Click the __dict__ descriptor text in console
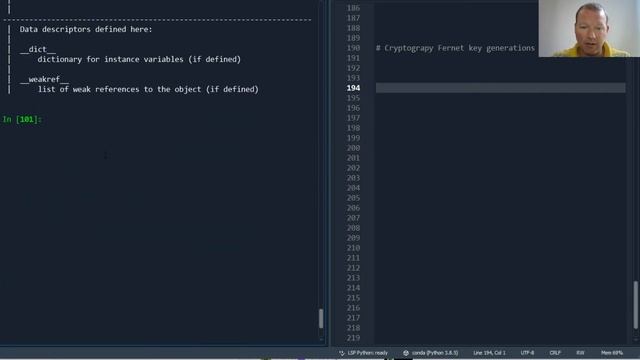 pyautogui.click(x=38, y=49)
